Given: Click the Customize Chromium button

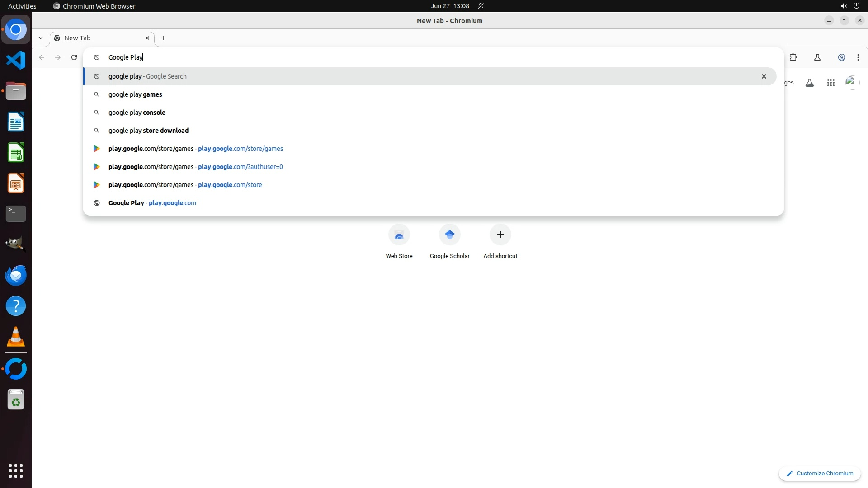Looking at the screenshot, I should point(819,473).
